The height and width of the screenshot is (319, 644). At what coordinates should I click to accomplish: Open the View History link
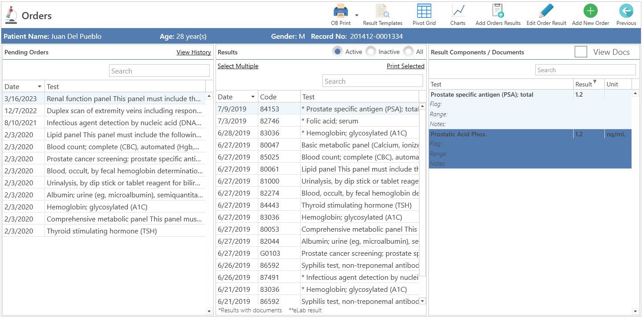pos(194,52)
